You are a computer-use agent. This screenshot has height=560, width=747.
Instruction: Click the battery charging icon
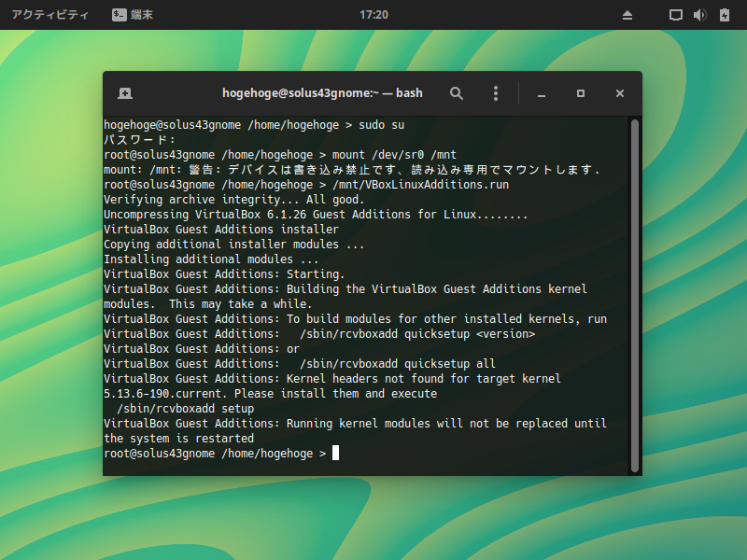(x=725, y=15)
